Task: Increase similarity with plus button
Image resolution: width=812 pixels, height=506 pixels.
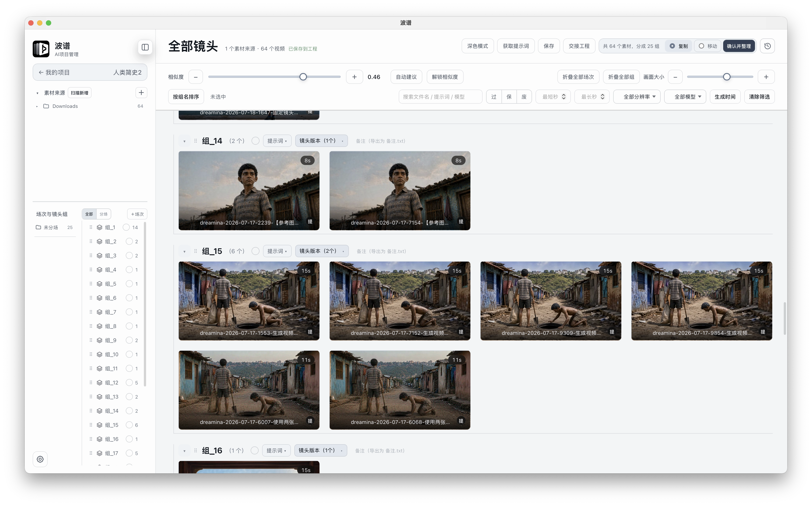Action: tap(354, 77)
